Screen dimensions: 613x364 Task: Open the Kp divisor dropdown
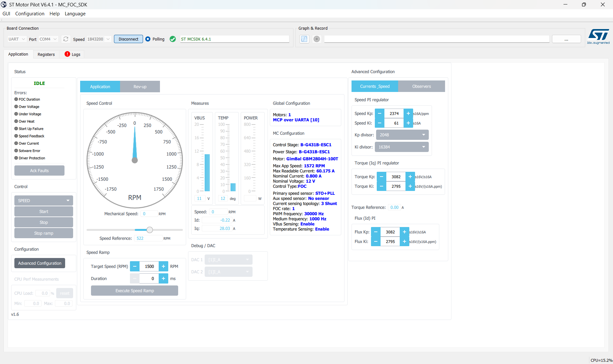tap(402, 135)
